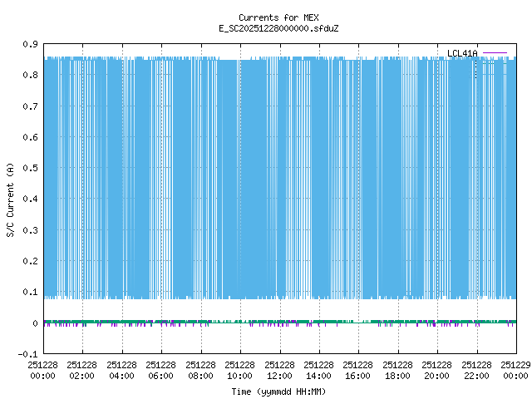Click the 251228 00:00 x-axis tick label

[x=42, y=370]
